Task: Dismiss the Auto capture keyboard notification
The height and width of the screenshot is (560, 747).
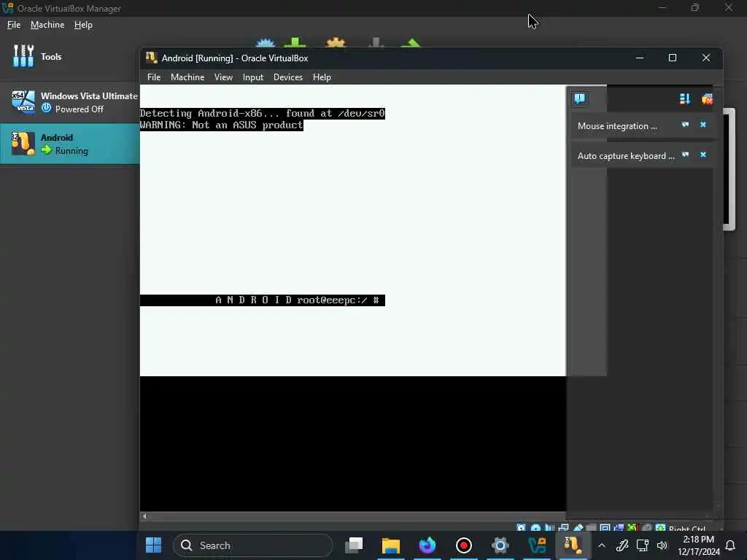Action: [x=703, y=155]
